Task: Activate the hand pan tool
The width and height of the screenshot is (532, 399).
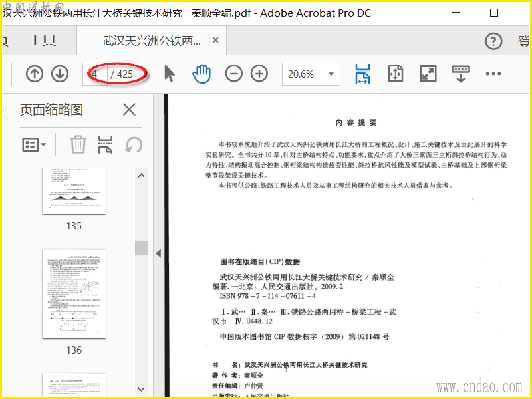Action: click(201, 74)
